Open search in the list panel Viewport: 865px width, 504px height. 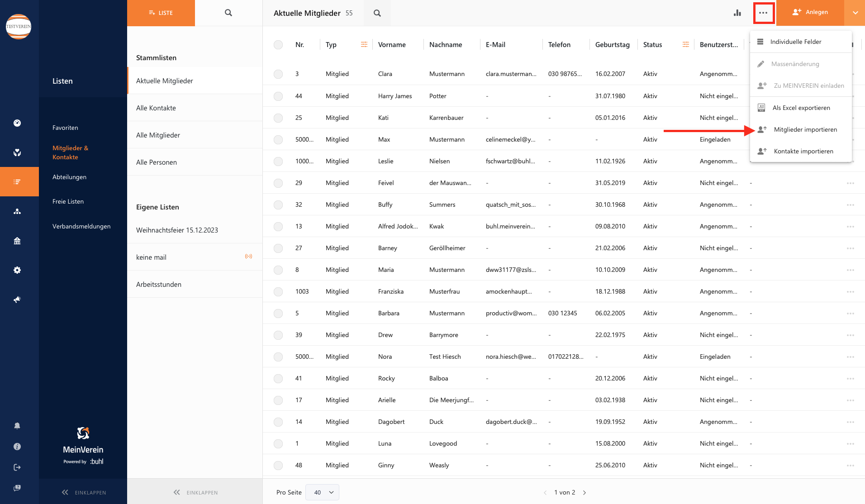(228, 13)
